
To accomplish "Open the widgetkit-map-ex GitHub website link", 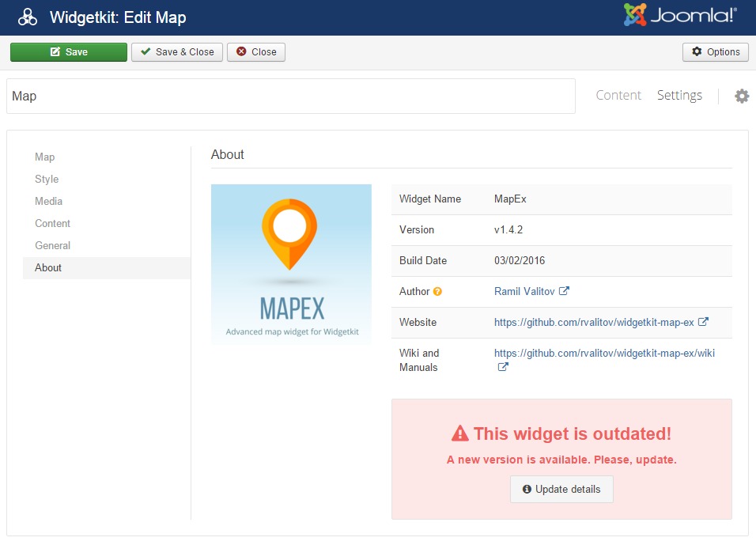I will pyautogui.click(x=594, y=322).
